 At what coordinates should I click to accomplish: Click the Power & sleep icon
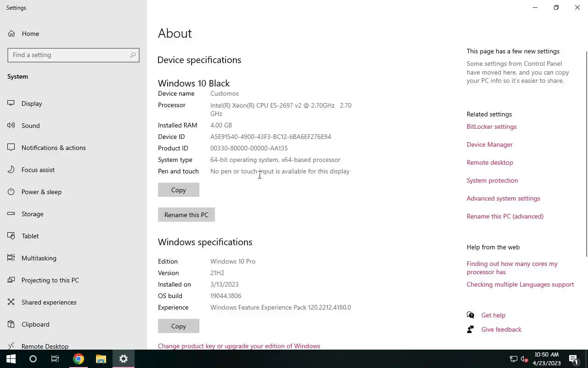[x=11, y=192]
